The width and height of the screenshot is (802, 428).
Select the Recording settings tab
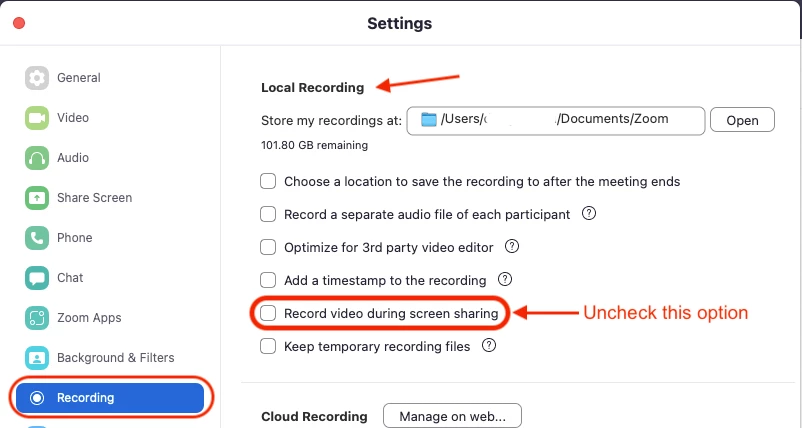coord(110,398)
